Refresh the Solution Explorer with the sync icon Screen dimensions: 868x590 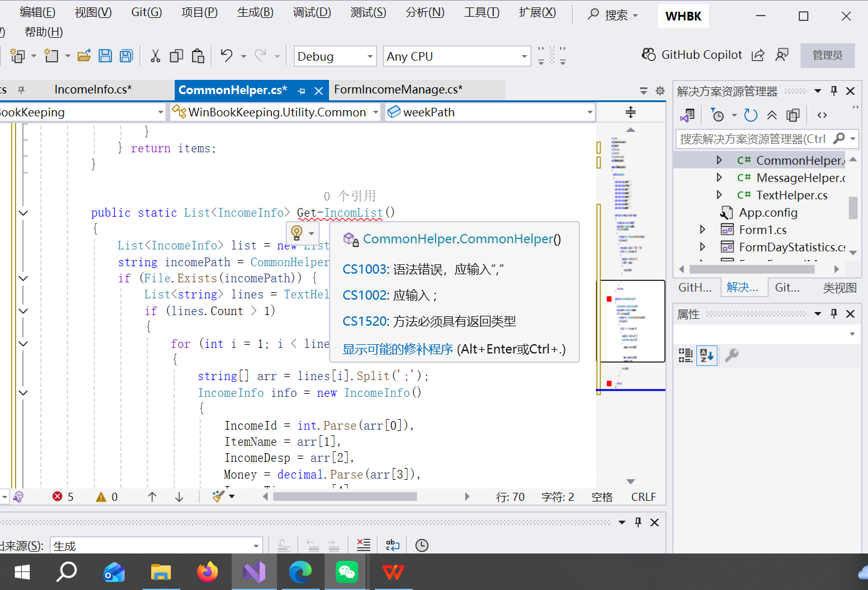[x=751, y=115]
